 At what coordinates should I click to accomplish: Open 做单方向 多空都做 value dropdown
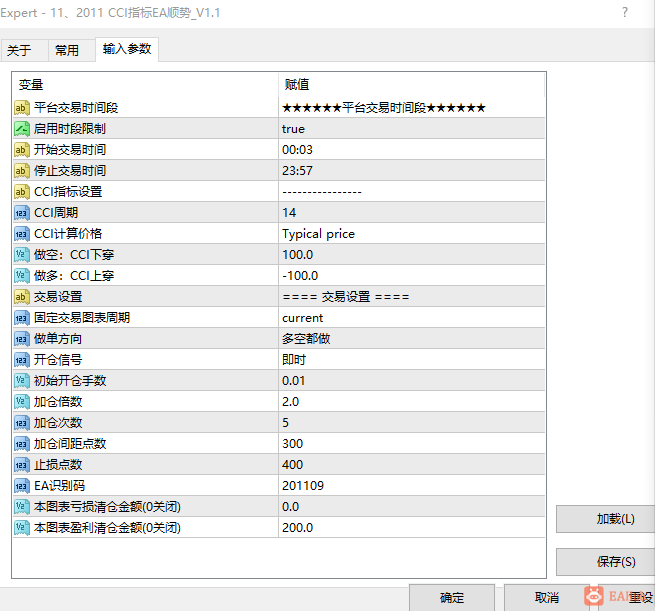(411, 339)
